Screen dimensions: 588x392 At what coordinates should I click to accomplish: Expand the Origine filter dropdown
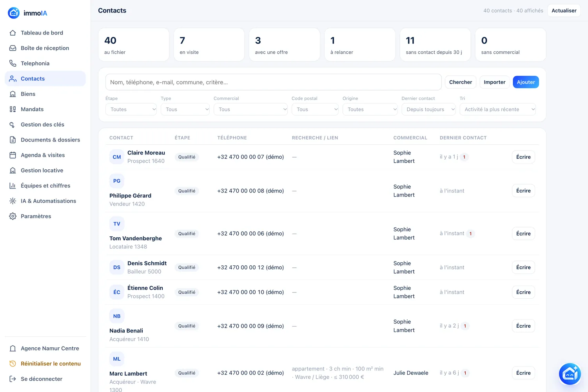click(x=370, y=109)
